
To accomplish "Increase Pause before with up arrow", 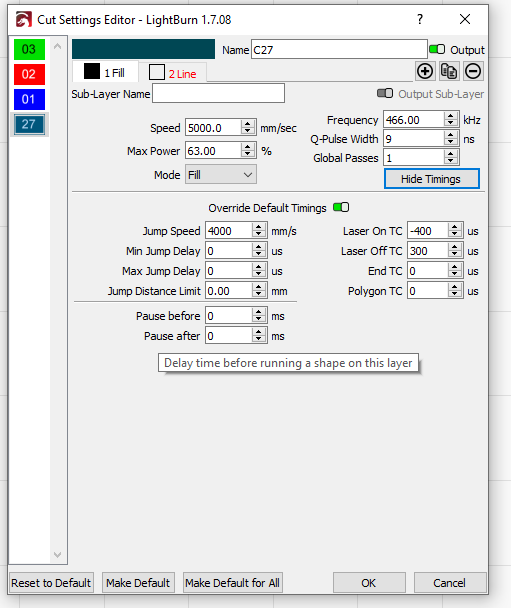I will pos(258,312).
